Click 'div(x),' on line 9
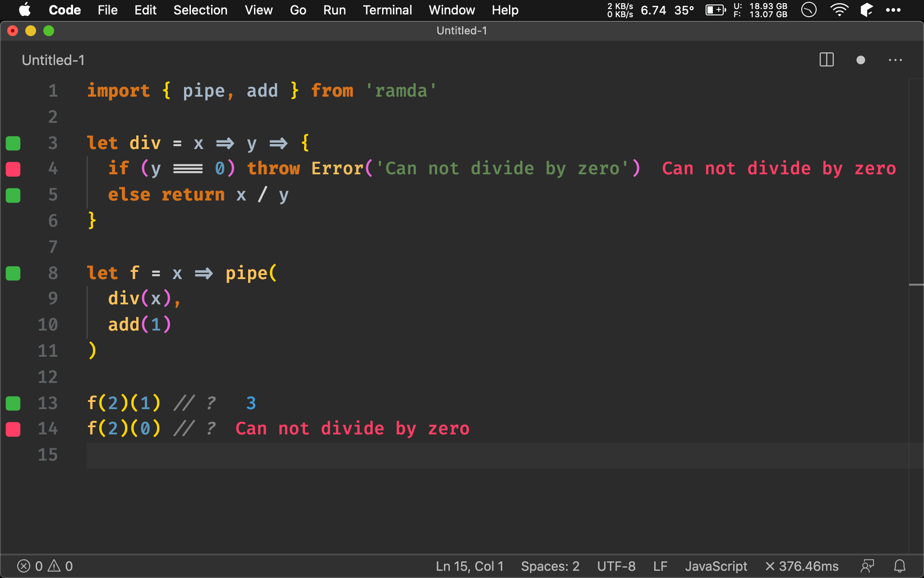Screen dimensions: 924x578 coord(144,298)
